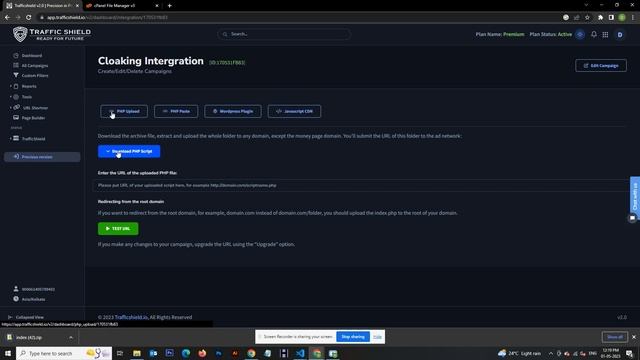Open Custom Filters funnel icon
The height and width of the screenshot is (360, 640).
(16, 75)
